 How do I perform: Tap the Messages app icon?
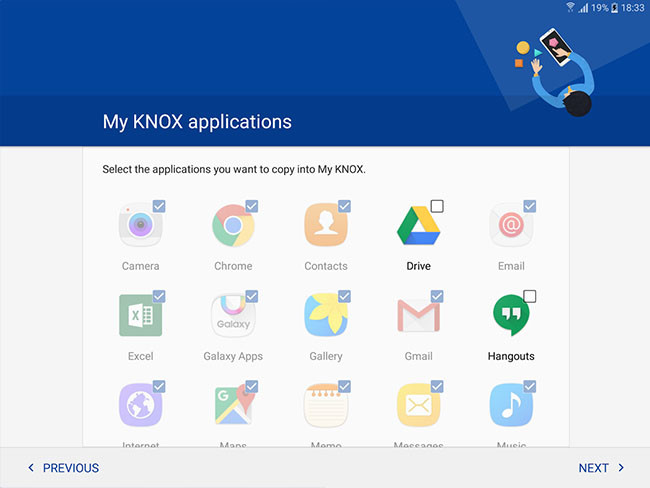tap(418, 405)
